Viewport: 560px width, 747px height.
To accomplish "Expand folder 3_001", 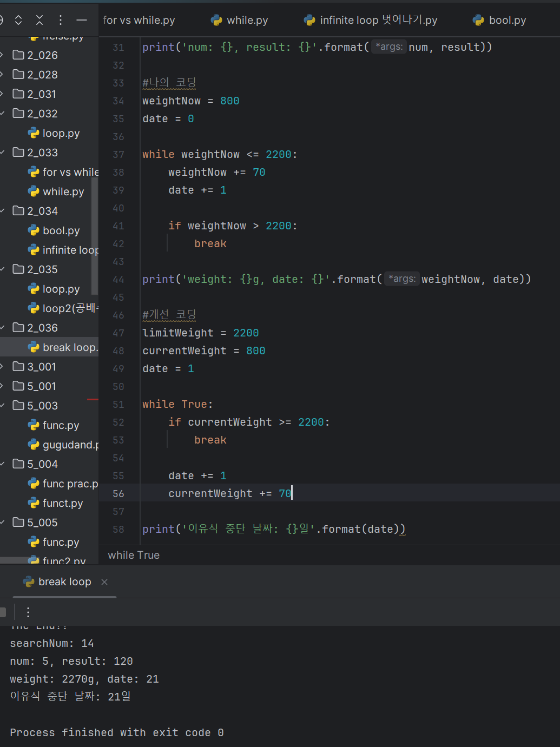I will (x=2, y=367).
